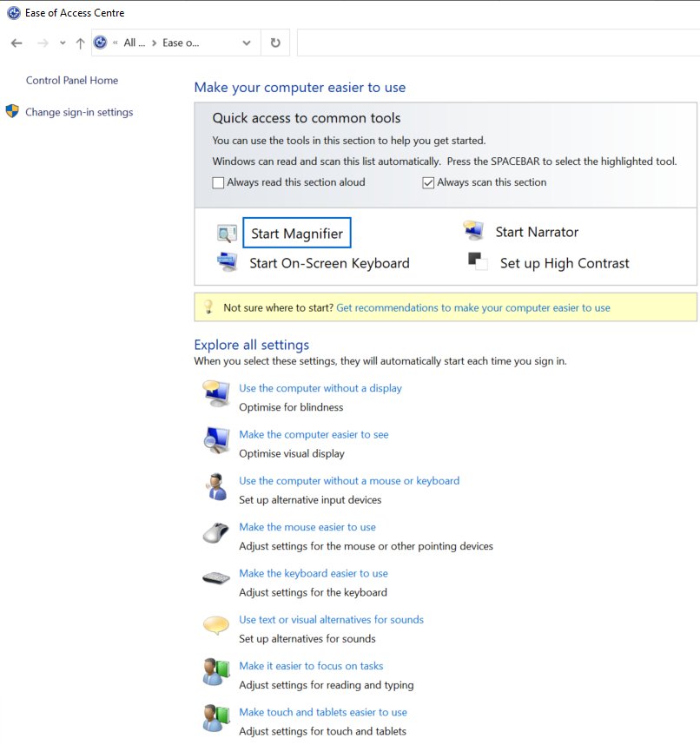The height and width of the screenshot is (745, 700).
Task: Open Get recommendations to make computer easier link
Action: point(473,308)
